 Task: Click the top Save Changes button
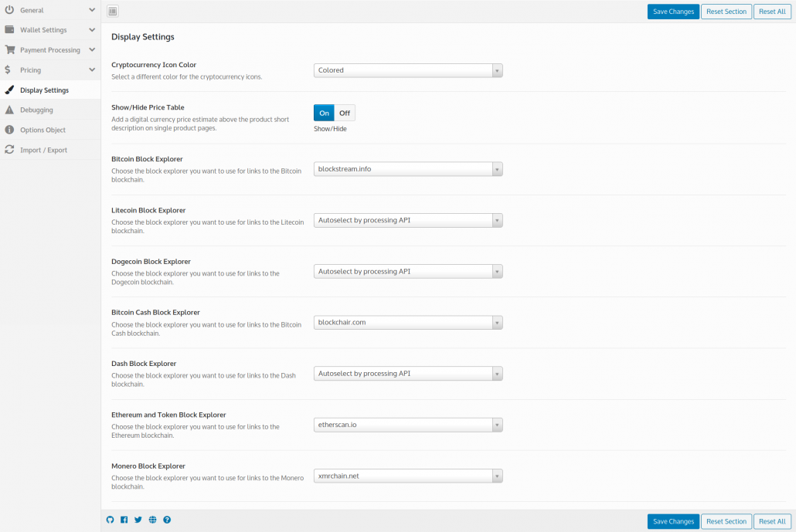673,12
